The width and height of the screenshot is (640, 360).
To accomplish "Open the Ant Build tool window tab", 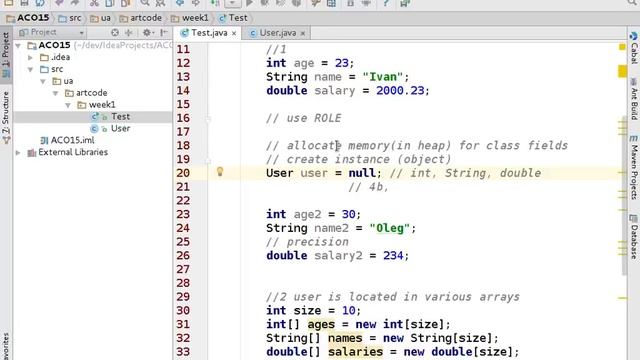I will tap(633, 98).
